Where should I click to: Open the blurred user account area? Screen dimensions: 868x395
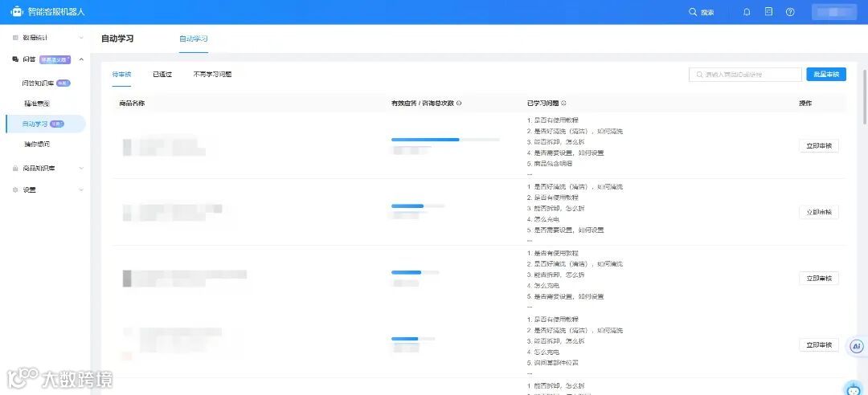pos(833,12)
